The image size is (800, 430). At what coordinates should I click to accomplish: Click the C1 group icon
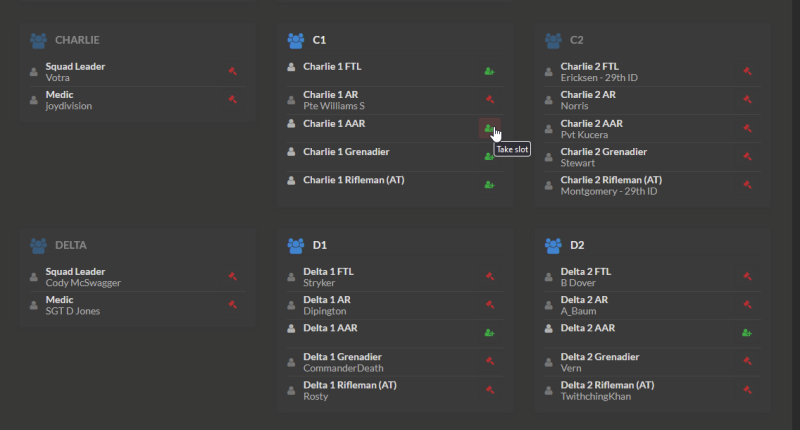296,41
